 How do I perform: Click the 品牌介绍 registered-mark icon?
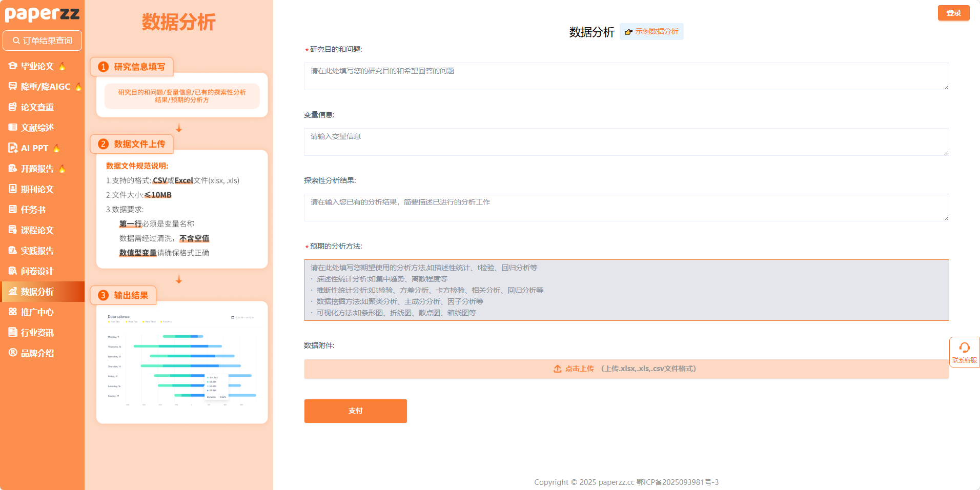[x=13, y=353]
